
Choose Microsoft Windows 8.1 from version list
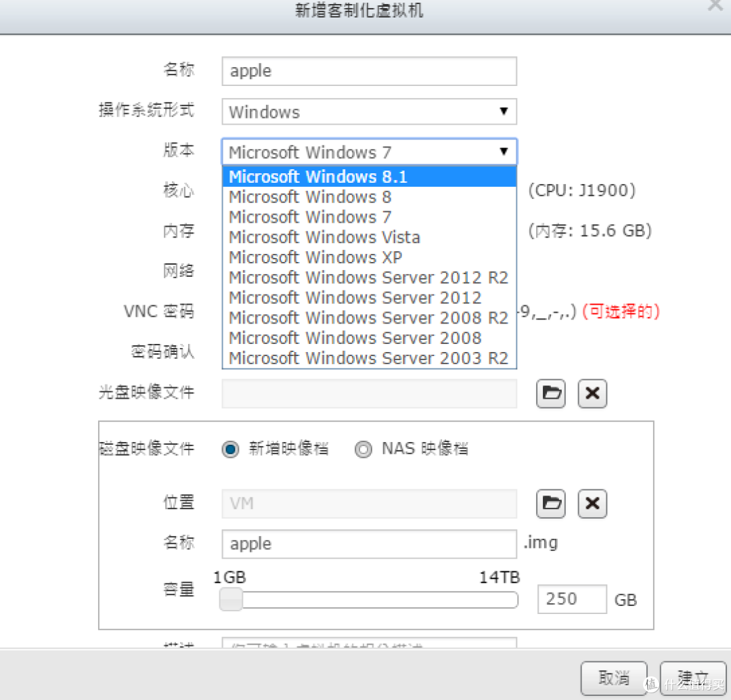[370, 177]
